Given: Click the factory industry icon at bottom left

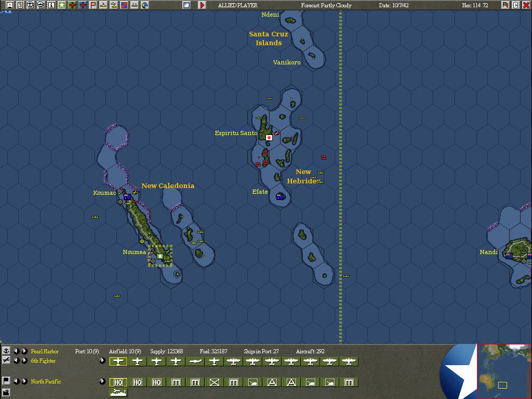Looking at the screenshot, I should 6,394.
